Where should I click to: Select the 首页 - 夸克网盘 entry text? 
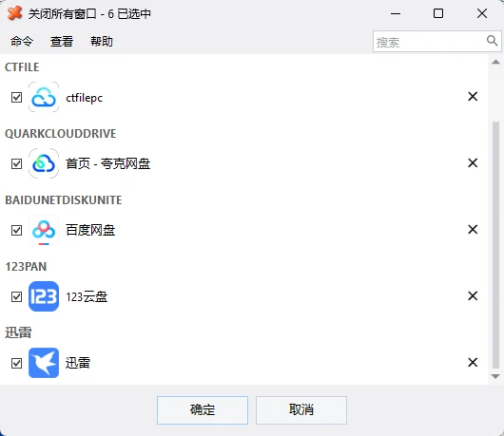[x=108, y=163]
